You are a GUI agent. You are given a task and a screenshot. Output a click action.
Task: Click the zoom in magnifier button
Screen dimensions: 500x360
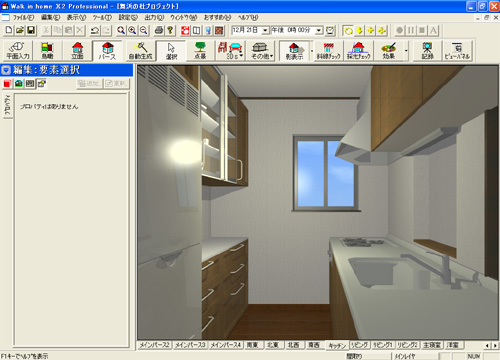click(132, 31)
